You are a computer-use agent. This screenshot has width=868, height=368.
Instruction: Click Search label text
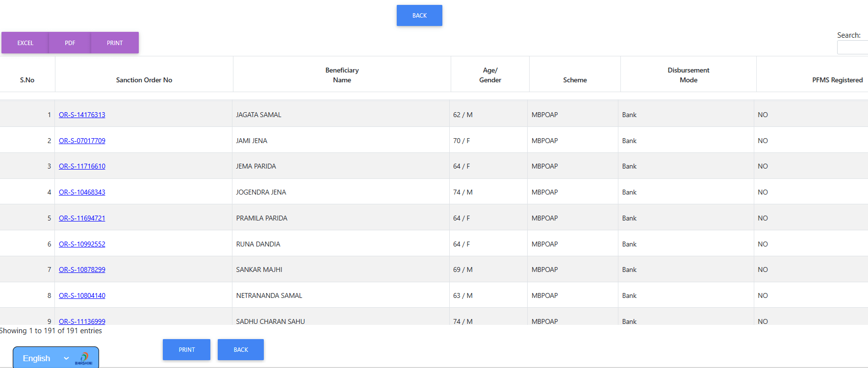[848, 35]
